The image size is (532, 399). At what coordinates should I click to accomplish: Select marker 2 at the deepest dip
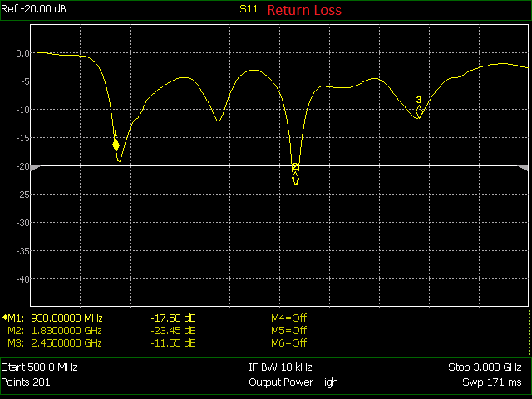(295, 176)
